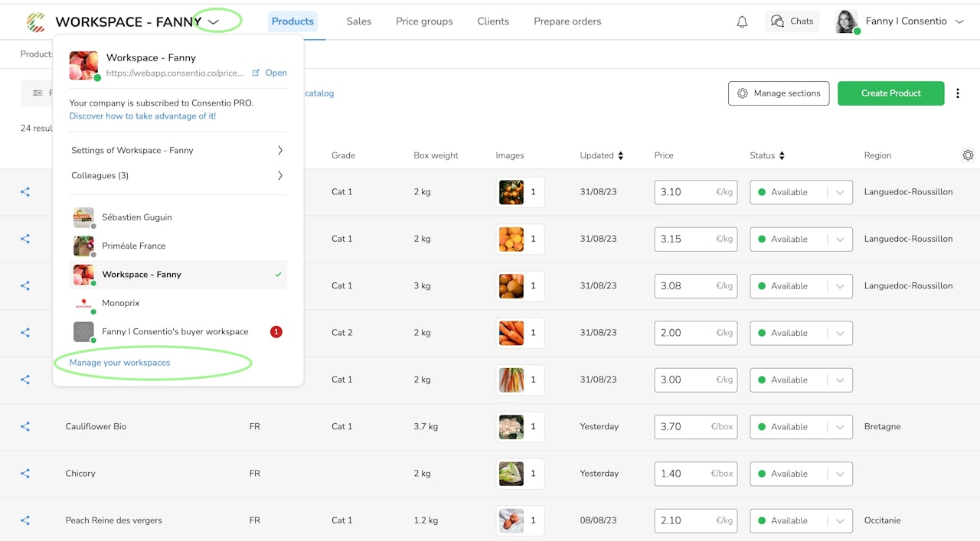Collapse the workspace switcher dropdown chevron

pyautogui.click(x=214, y=22)
